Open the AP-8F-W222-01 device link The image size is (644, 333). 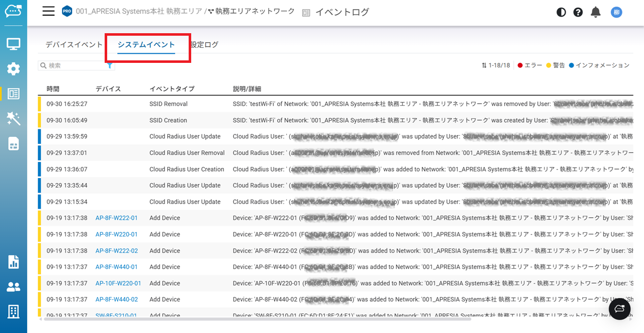(x=116, y=218)
